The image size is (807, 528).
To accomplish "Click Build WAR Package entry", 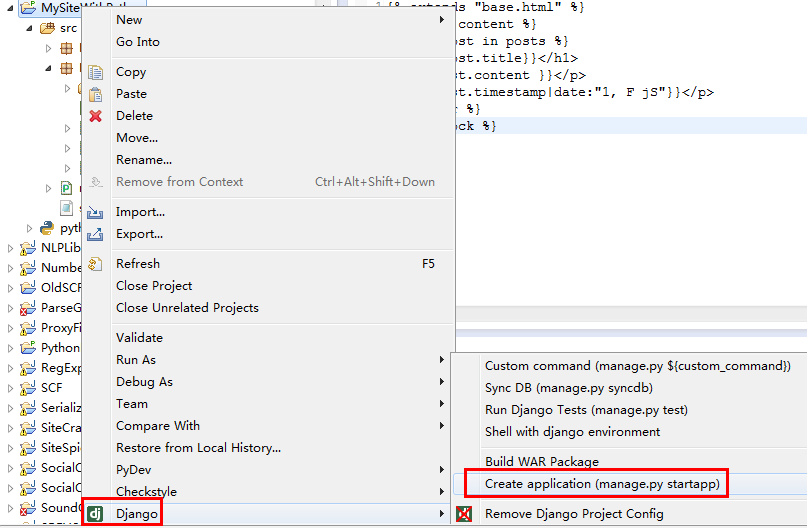I will pos(541,462).
